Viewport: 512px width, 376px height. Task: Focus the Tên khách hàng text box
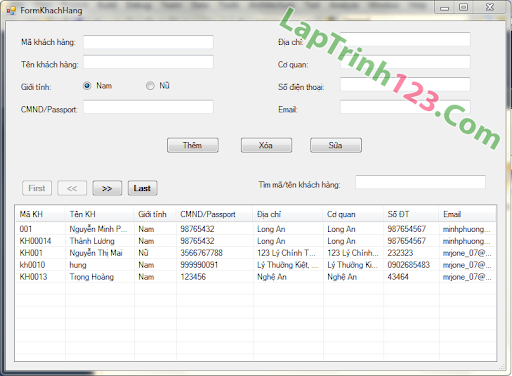(148, 62)
